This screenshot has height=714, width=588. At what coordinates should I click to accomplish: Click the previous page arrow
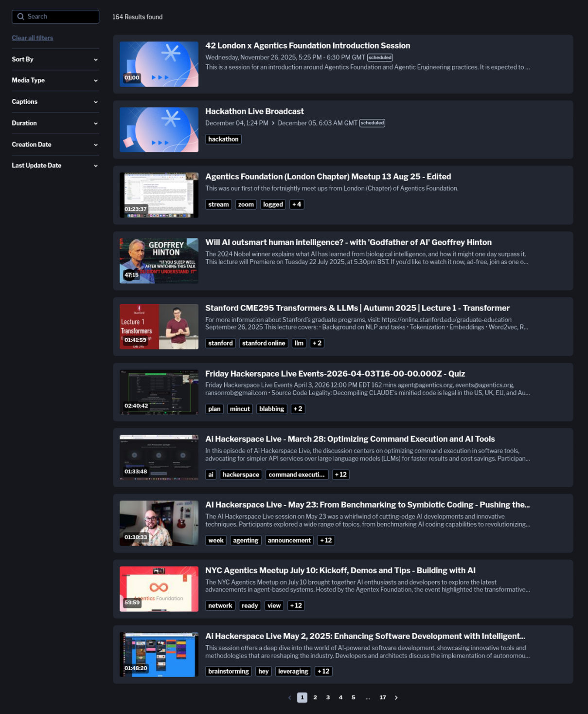(290, 697)
